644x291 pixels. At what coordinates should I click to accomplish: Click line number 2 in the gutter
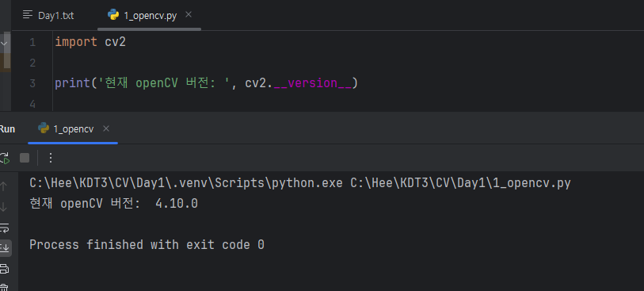point(32,63)
